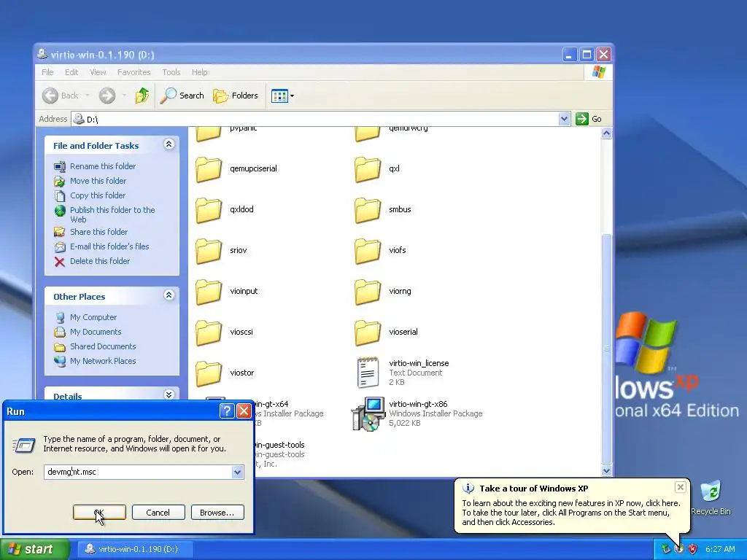Click the virtio-win-guest-tools file name
Screen dimensions: 747x560
[x=279, y=446]
